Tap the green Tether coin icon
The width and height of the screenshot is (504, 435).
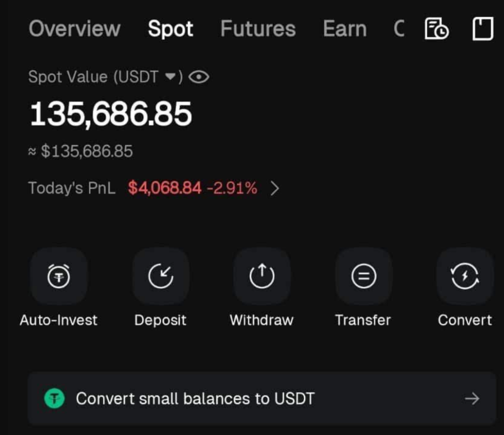[54, 399]
